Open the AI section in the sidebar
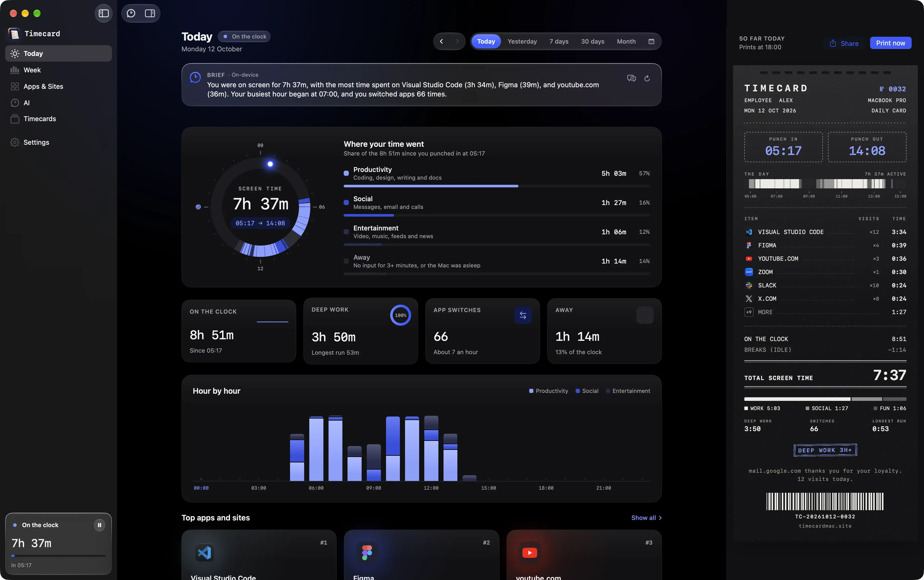Viewport: 924px width, 580px height. point(58,103)
